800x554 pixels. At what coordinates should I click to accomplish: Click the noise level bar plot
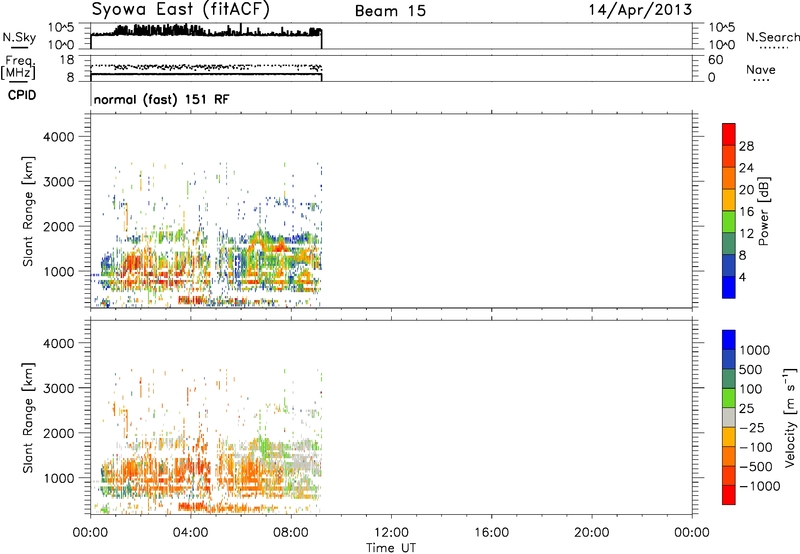click(x=206, y=36)
